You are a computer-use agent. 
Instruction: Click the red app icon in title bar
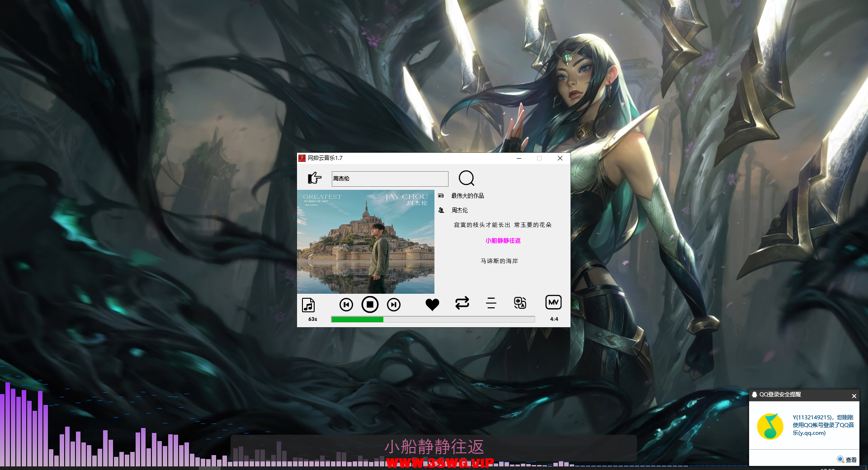(x=302, y=158)
